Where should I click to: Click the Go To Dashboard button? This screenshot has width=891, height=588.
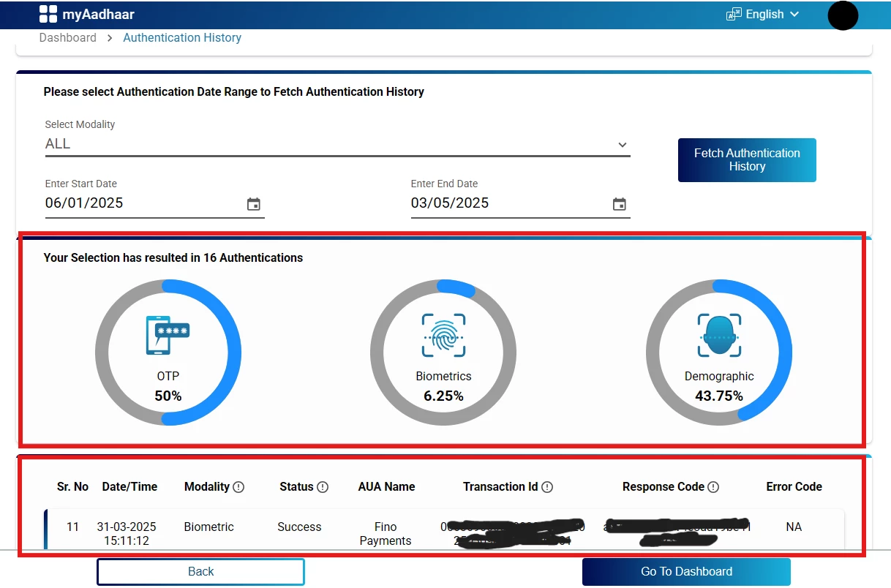coord(686,572)
